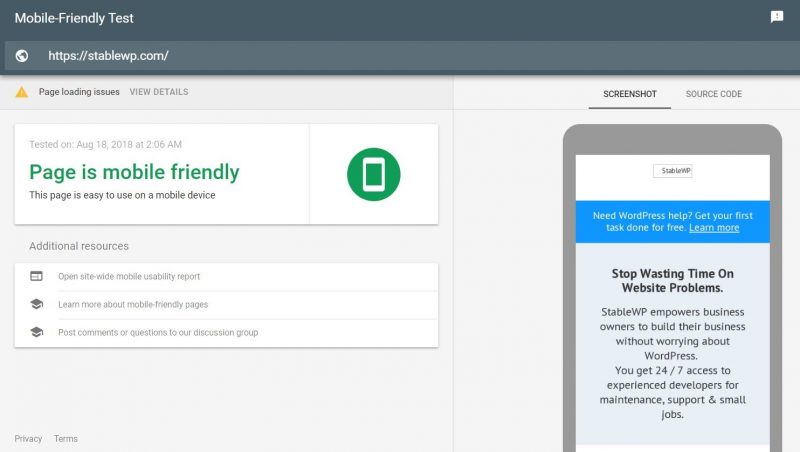The width and height of the screenshot is (800, 452).
Task: Click the Page loading issues text
Action: click(x=79, y=92)
